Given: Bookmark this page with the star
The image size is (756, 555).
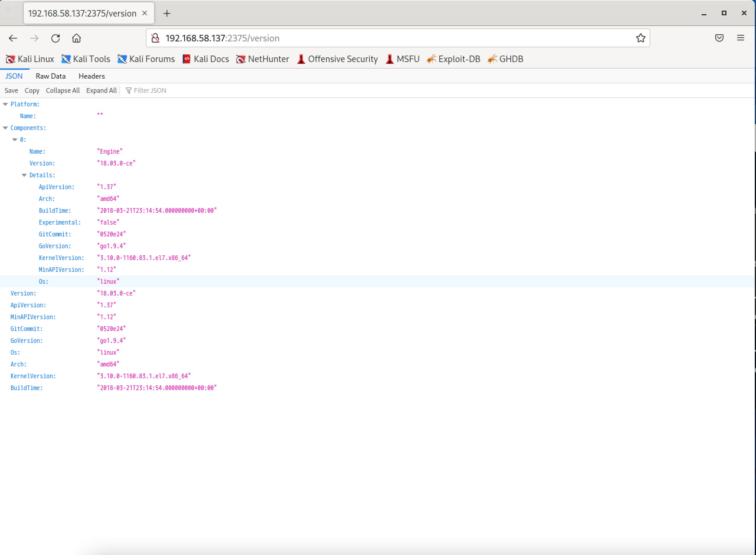Looking at the screenshot, I should (641, 38).
